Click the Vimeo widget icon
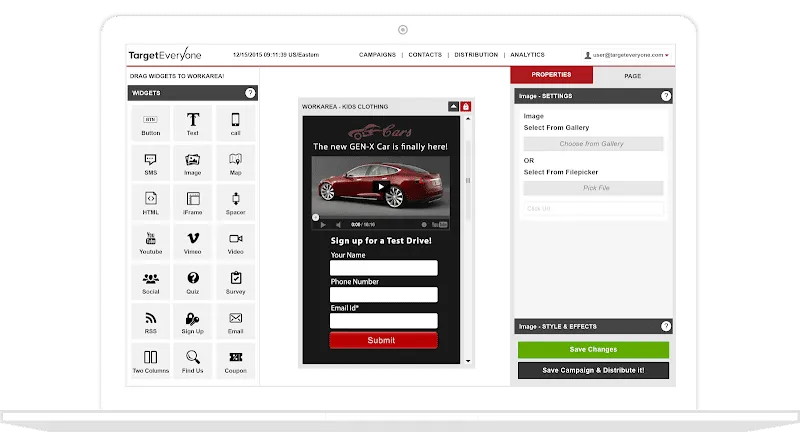The height and width of the screenshot is (432, 800). coord(193,242)
